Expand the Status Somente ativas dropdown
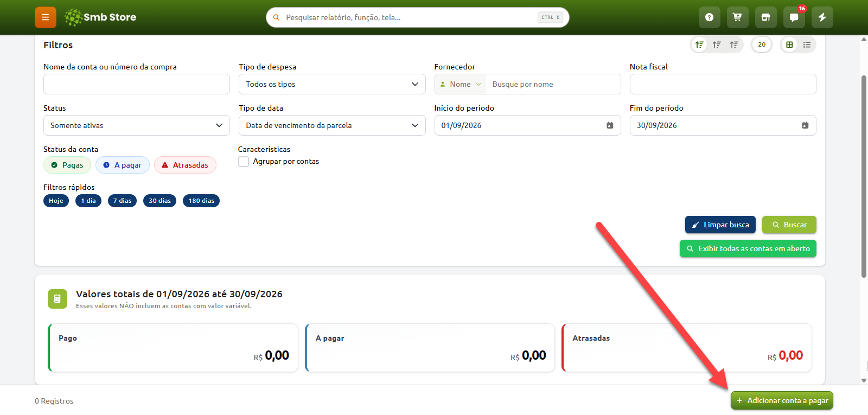The width and height of the screenshot is (868, 415). [137, 125]
